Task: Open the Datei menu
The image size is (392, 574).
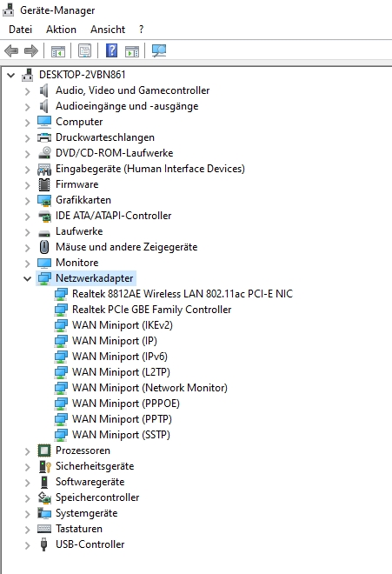Action: (x=21, y=30)
